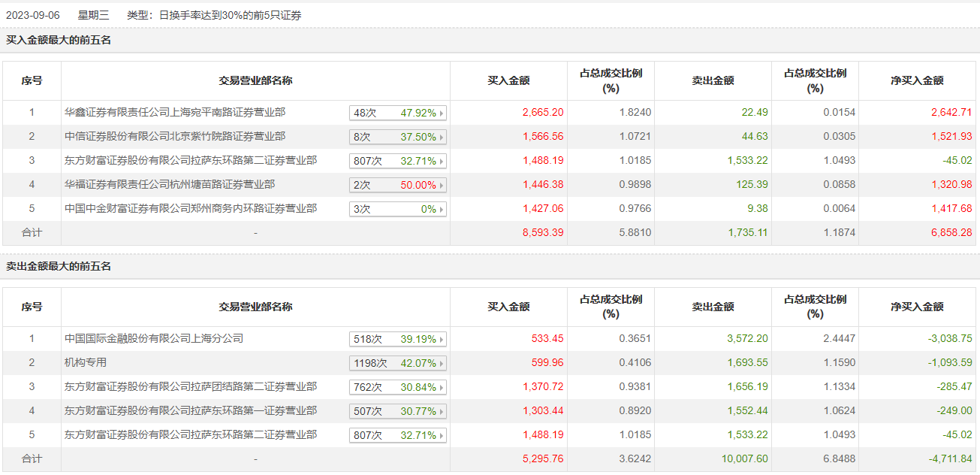Open 中国国际金融上海分公司 link
The image size is (980, 475).
tap(154, 338)
